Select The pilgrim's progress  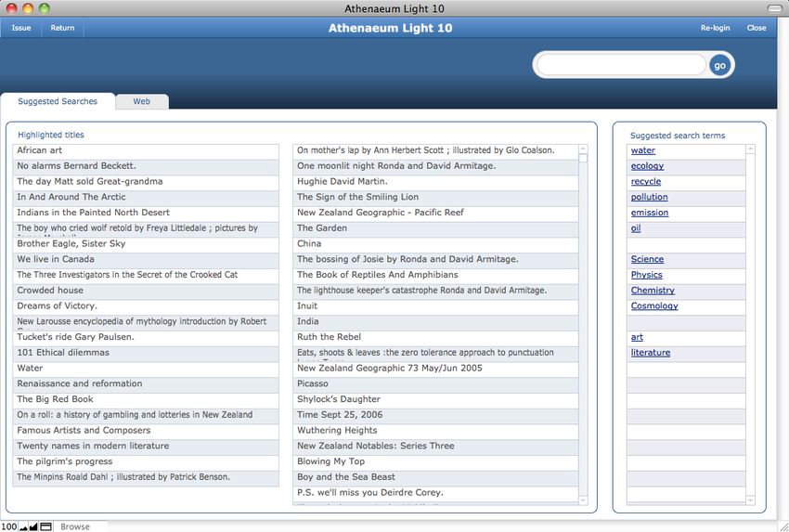146,462
